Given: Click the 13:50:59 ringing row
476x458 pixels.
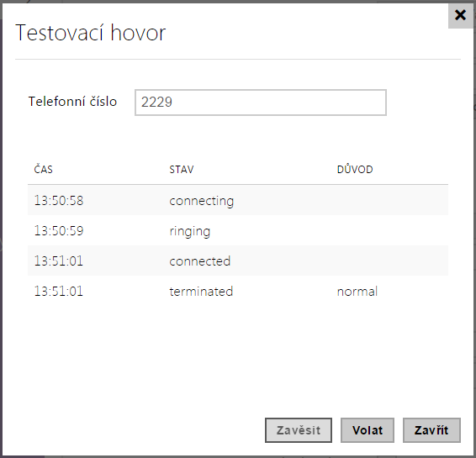Looking at the screenshot, I should pos(238,231).
